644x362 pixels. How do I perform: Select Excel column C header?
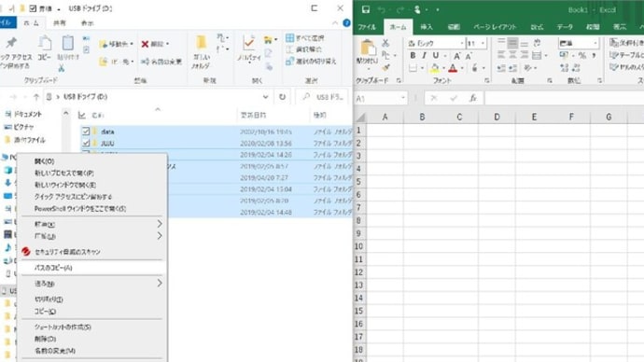click(x=459, y=117)
